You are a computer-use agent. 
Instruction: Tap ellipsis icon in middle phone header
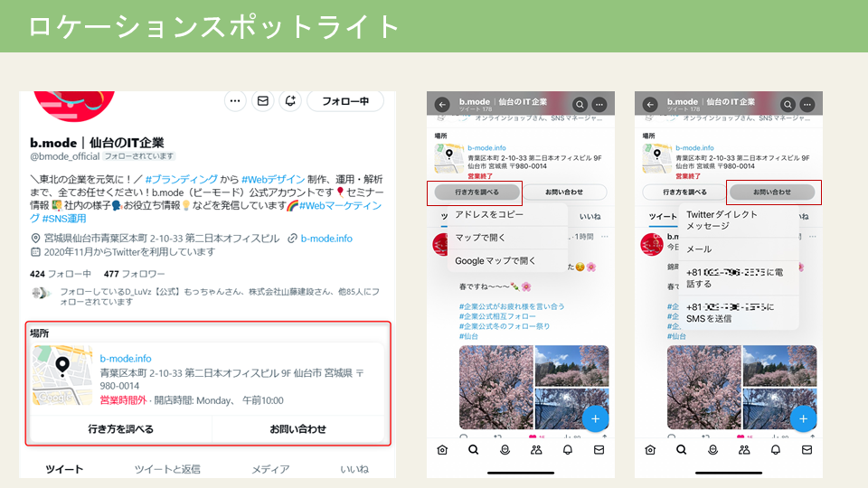(599, 104)
